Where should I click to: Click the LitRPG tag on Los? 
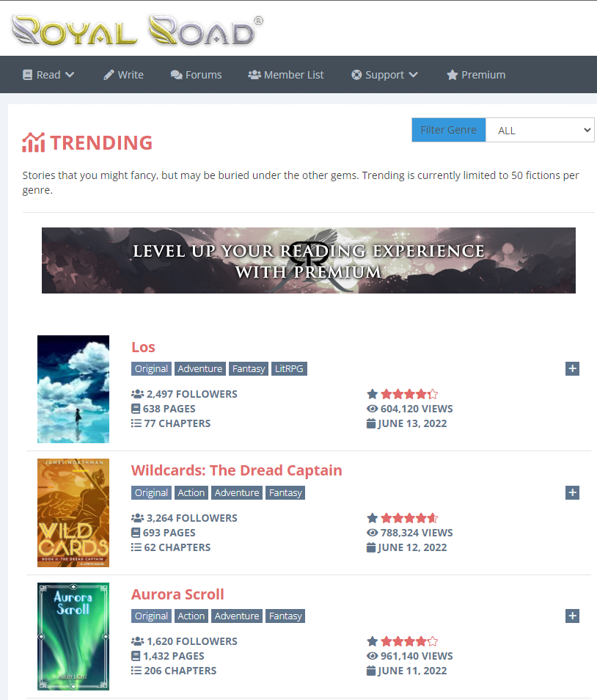289,369
